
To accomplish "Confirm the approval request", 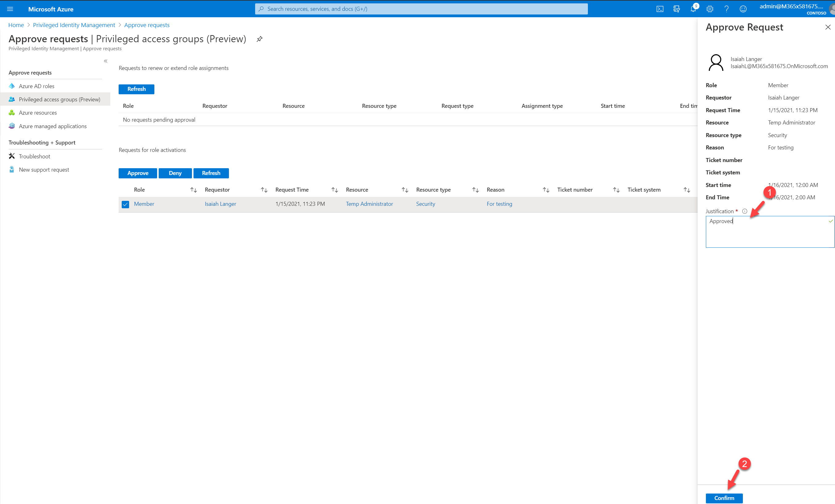I will 724,498.
